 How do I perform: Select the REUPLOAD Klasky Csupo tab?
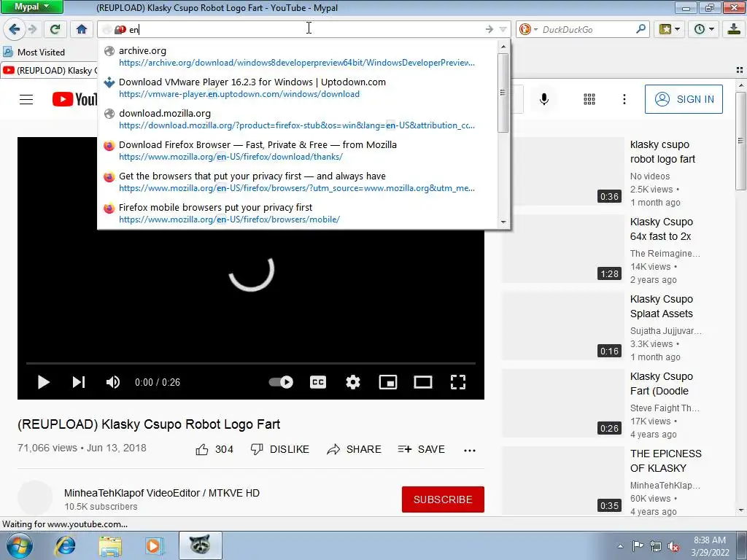tap(50, 71)
